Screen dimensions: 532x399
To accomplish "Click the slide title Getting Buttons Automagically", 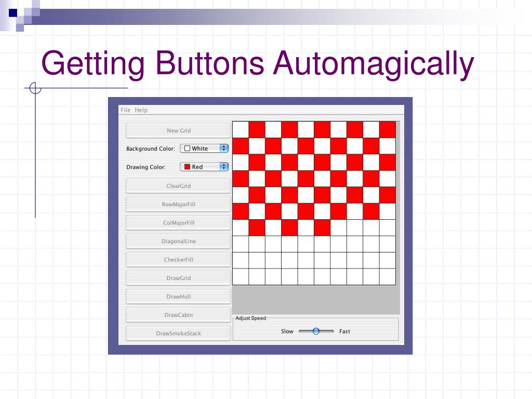I will pyautogui.click(x=258, y=64).
